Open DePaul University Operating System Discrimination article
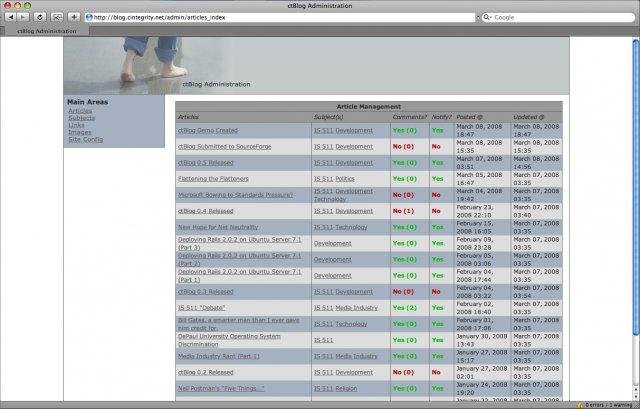 [x=229, y=340]
